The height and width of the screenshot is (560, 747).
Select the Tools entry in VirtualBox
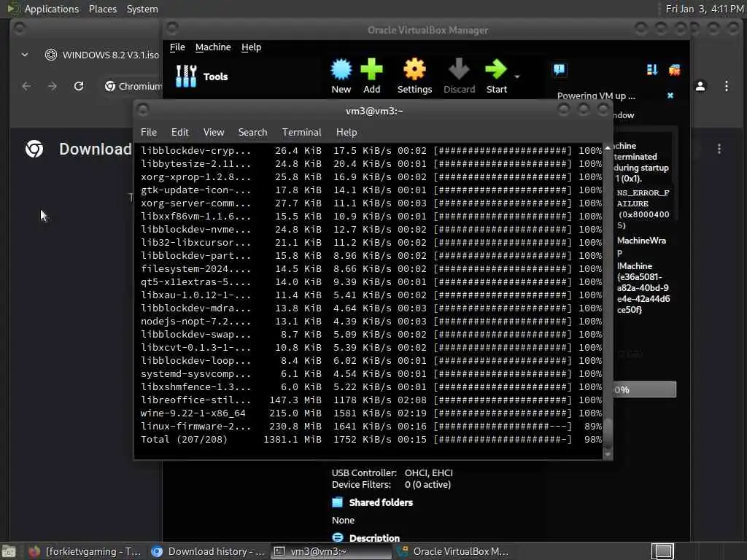point(202,76)
